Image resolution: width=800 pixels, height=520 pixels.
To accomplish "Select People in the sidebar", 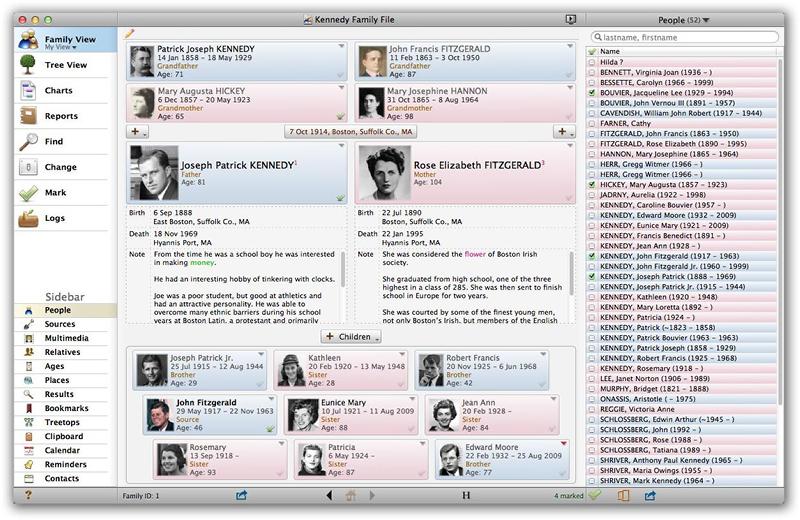I will coord(58,310).
